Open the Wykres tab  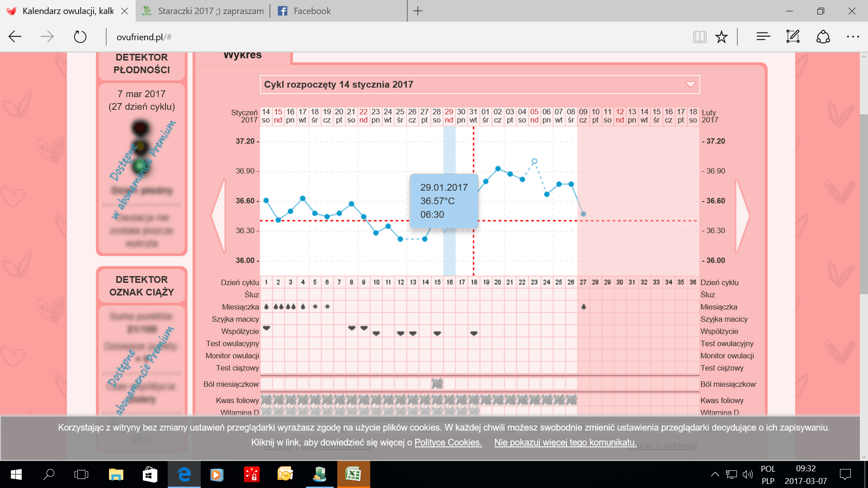243,55
